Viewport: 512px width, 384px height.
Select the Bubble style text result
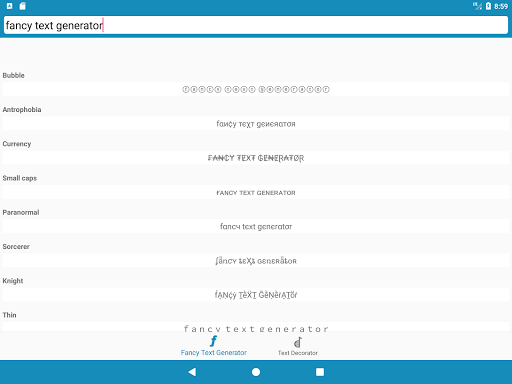click(x=256, y=89)
